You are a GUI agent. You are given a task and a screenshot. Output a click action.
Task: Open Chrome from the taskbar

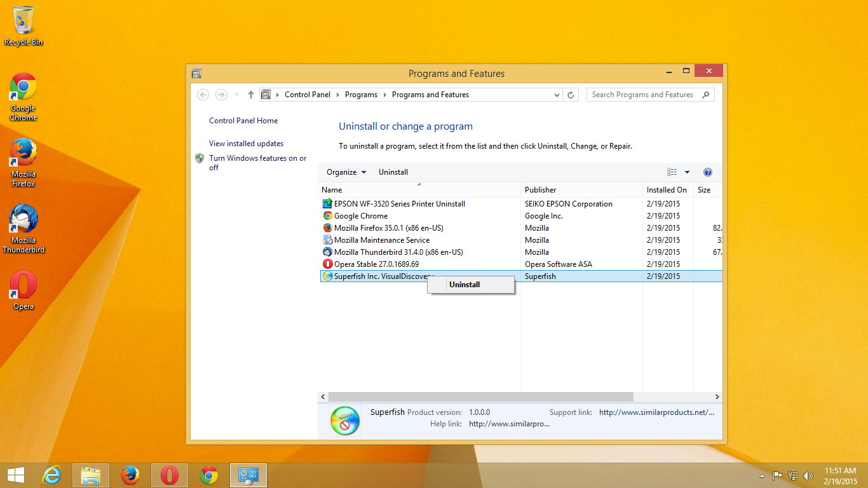tap(209, 475)
